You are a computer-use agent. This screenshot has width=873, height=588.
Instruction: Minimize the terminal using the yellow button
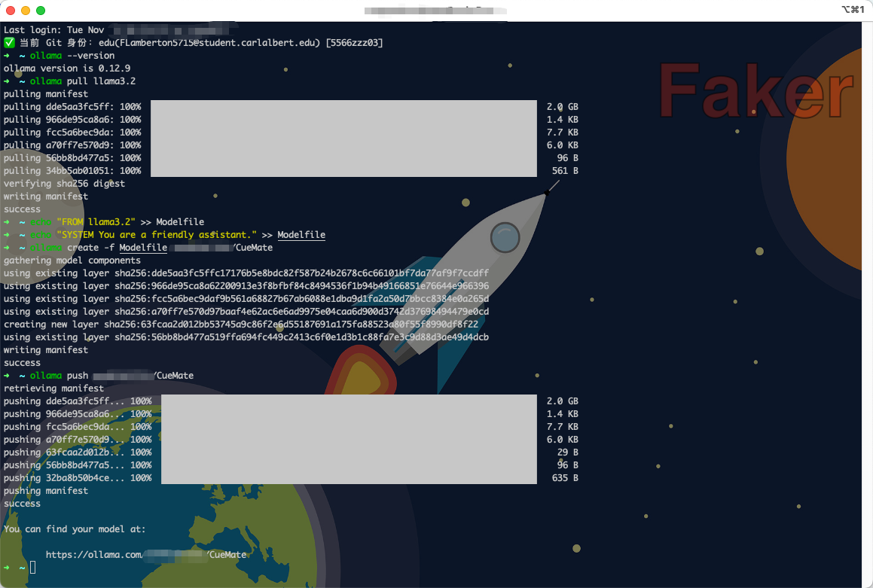(x=26, y=11)
